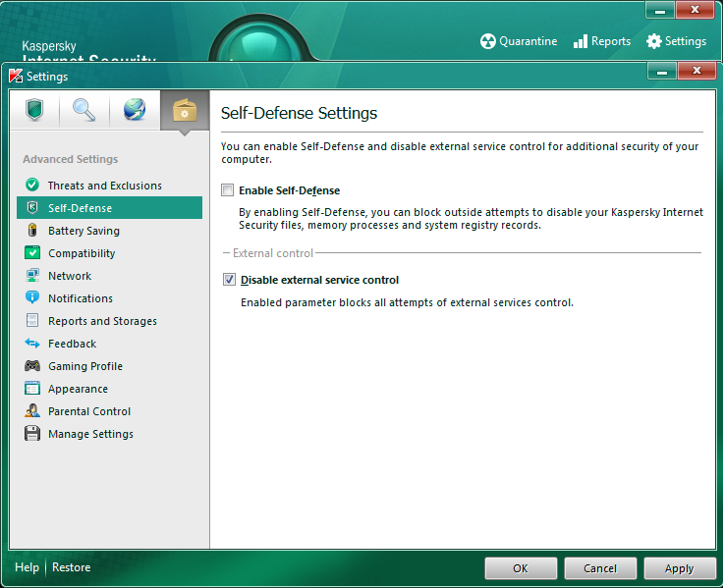Open the Advanced Settings box tab

pyautogui.click(x=185, y=111)
